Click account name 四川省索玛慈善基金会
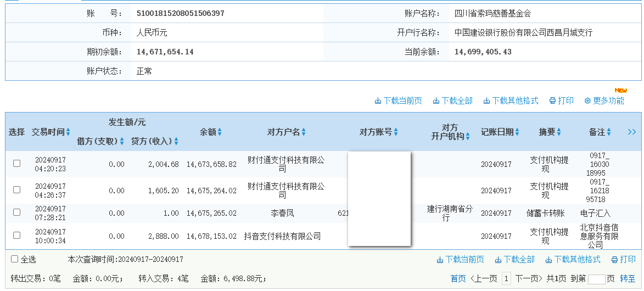 (493, 13)
